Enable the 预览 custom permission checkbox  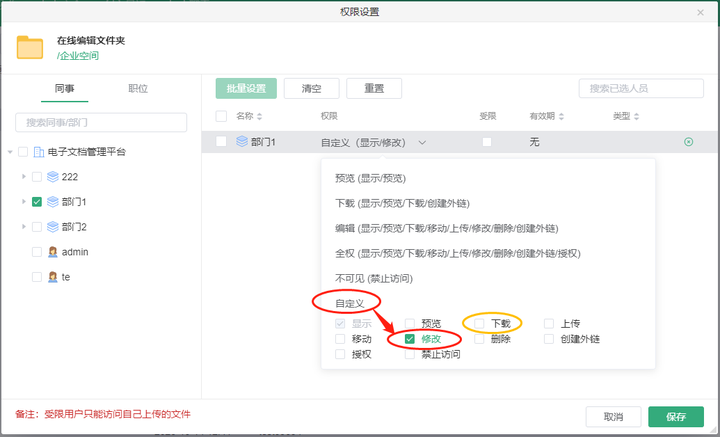pyautogui.click(x=410, y=324)
